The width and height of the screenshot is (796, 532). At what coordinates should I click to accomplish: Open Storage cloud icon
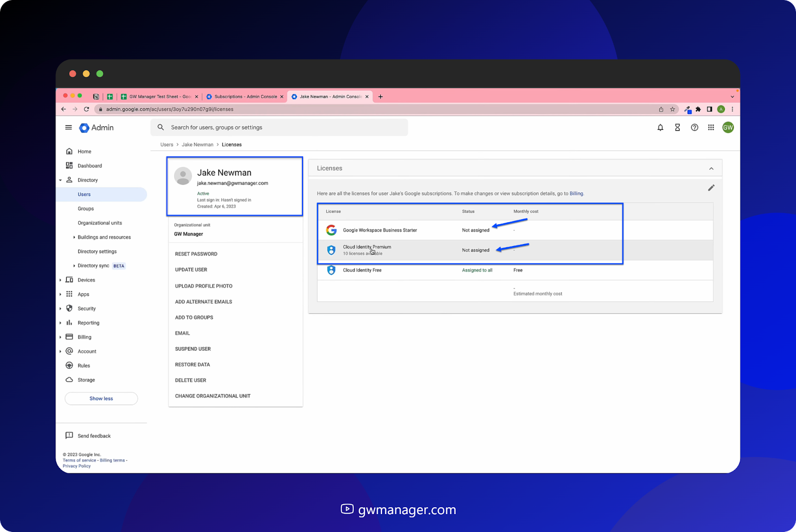tap(69, 380)
